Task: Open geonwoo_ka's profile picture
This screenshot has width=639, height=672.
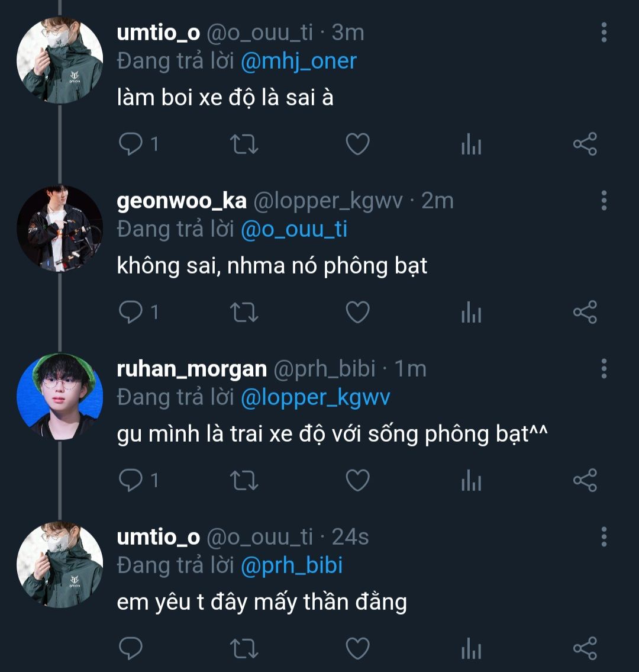Action: point(59,229)
